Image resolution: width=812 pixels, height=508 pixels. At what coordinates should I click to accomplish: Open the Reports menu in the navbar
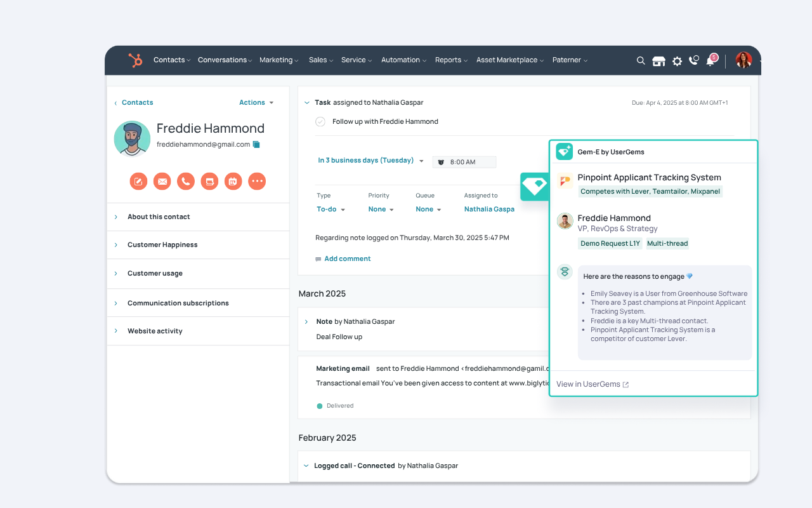point(450,60)
